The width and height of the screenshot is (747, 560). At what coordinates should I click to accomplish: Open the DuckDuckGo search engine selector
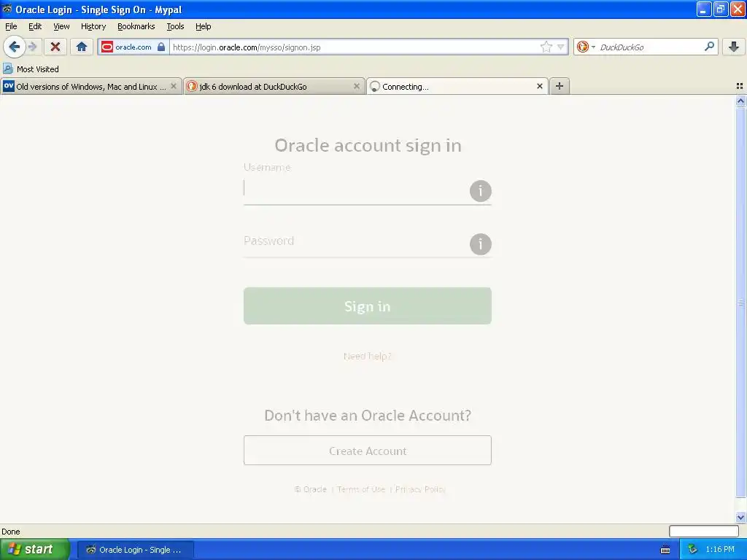[586, 47]
